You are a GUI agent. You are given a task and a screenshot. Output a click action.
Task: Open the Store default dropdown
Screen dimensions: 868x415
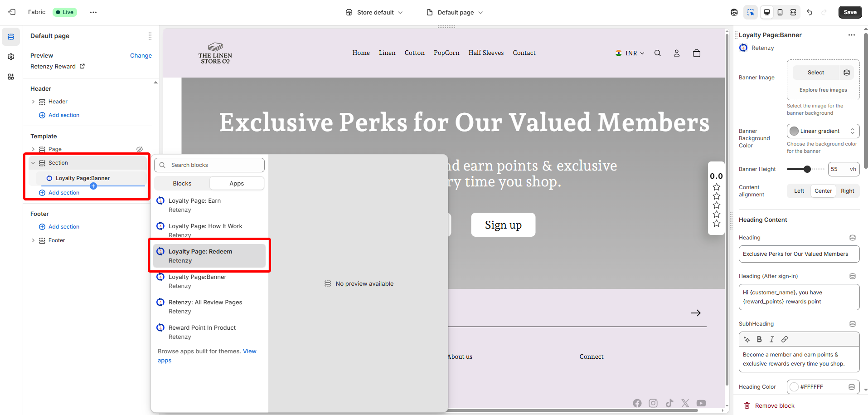point(374,12)
